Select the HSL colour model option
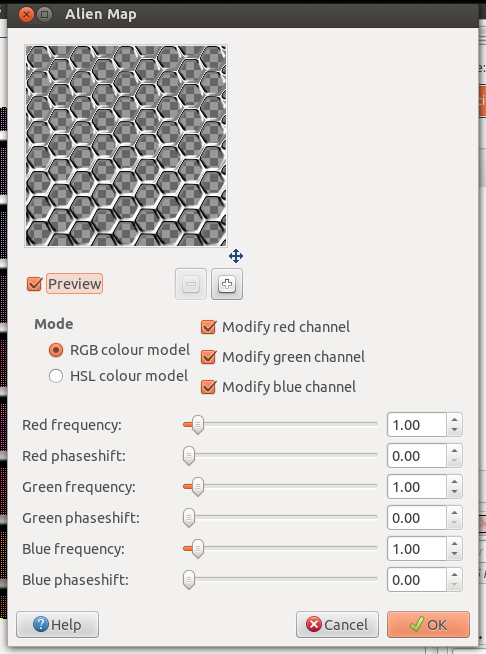The height and width of the screenshot is (654, 486). tap(56, 376)
